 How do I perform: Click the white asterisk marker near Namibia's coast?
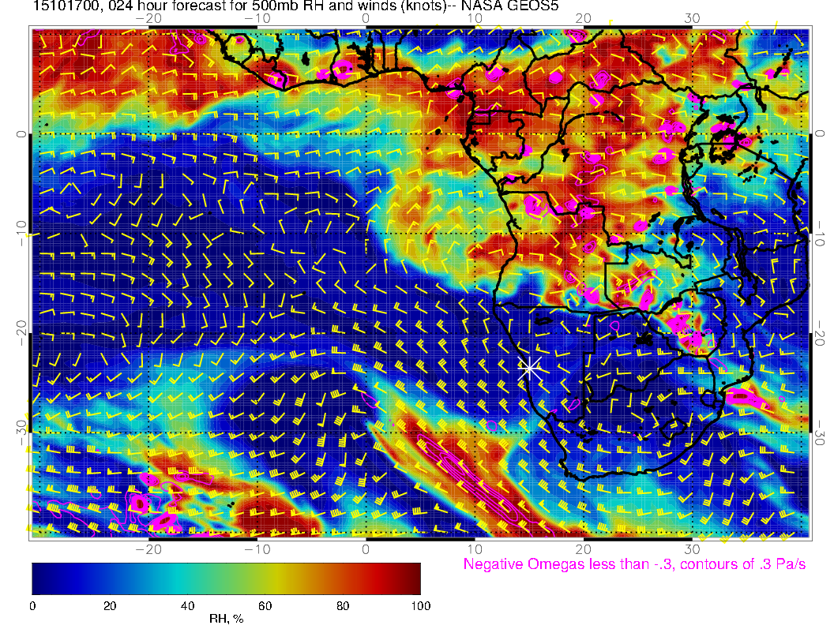pos(529,368)
